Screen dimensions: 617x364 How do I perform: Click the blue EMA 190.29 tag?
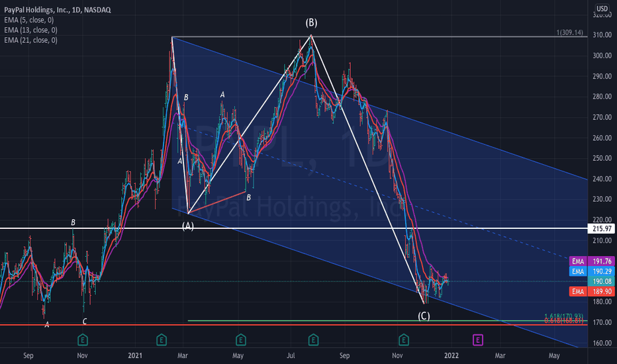click(592, 271)
